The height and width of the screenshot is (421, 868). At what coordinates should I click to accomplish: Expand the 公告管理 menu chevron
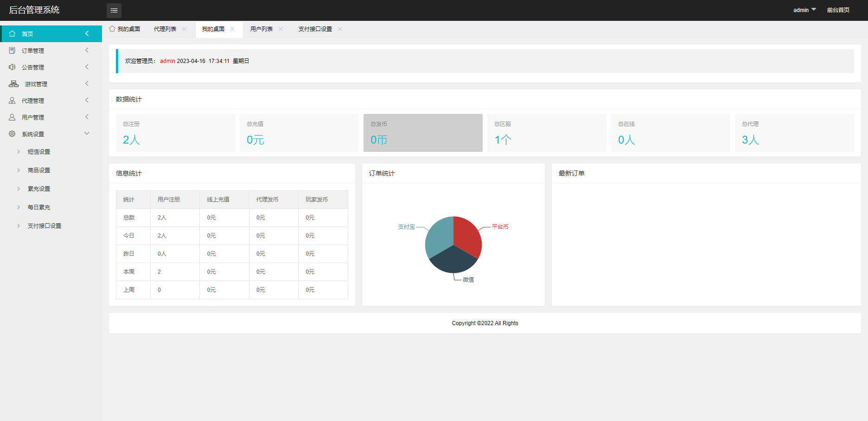tap(87, 67)
